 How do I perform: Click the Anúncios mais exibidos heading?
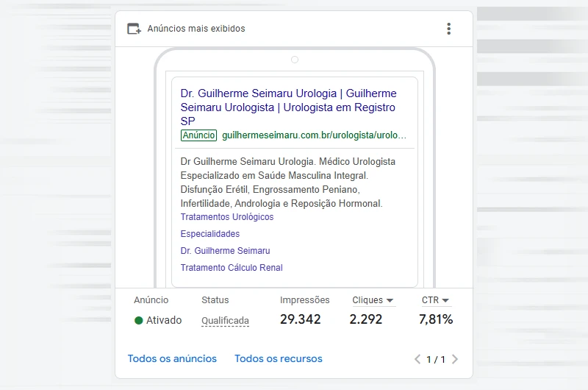coord(196,29)
